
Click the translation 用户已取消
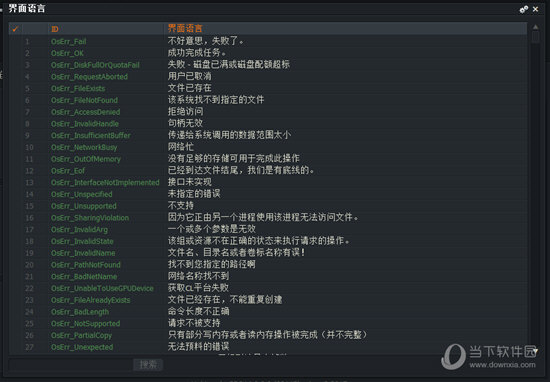click(189, 76)
